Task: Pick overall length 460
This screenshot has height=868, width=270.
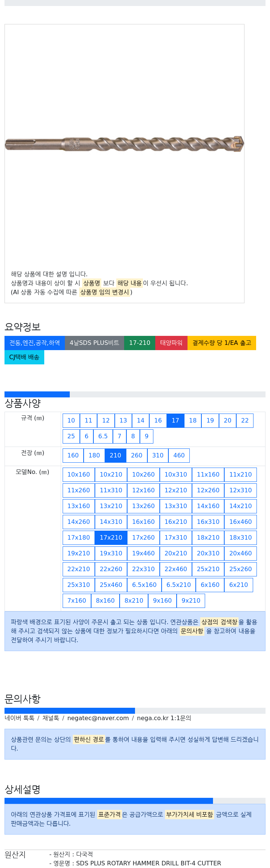Action: (179, 456)
